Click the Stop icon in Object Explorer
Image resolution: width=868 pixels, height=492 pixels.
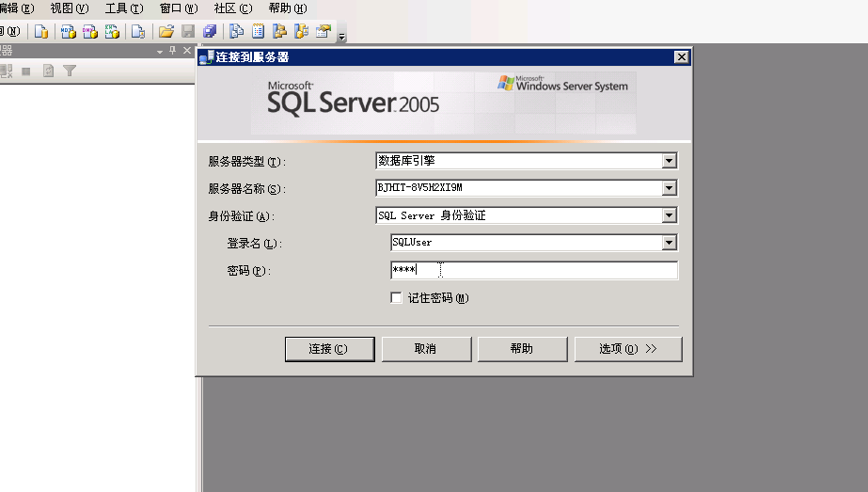point(26,71)
